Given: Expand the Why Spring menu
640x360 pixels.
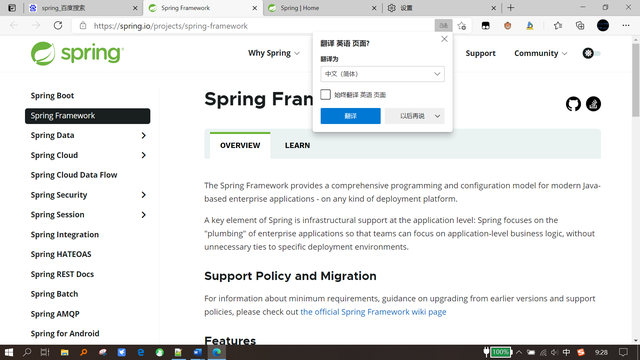Looking at the screenshot, I should [x=274, y=53].
